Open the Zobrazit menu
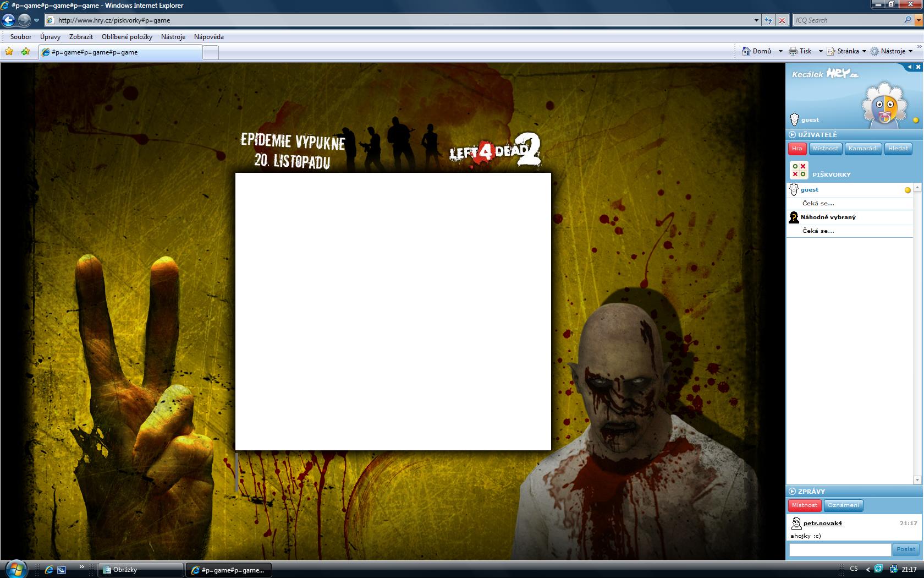The width and height of the screenshot is (924, 578). (81, 37)
